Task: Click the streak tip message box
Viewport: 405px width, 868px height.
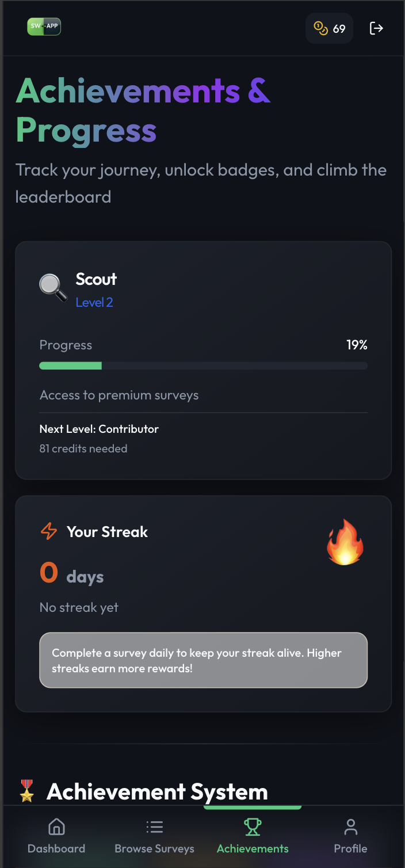Action: coord(203,660)
